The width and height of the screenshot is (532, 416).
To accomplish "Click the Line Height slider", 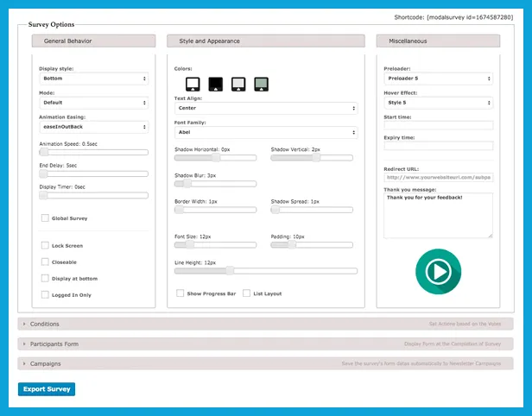I will click(266, 271).
